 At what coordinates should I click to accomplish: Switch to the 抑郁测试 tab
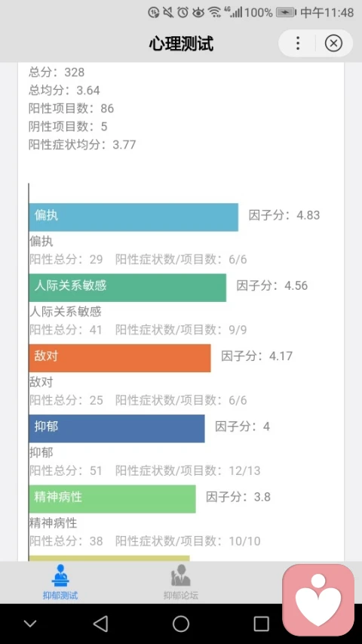click(60, 582)
